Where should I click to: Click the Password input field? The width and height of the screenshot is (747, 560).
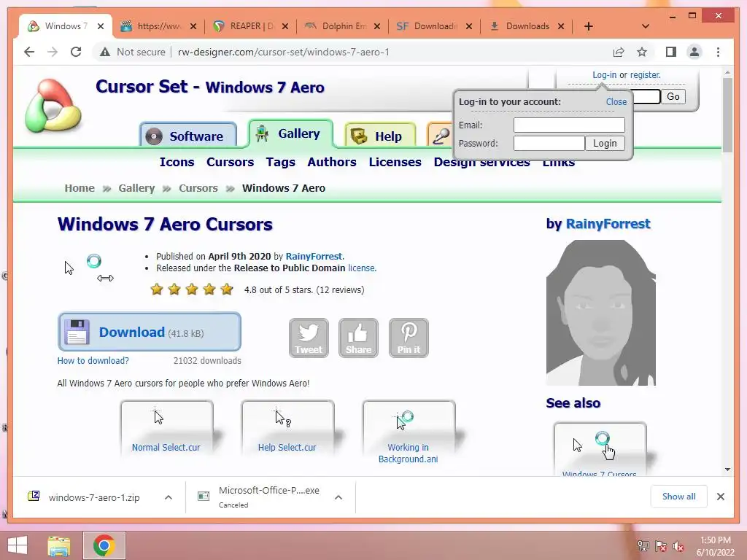pos(549,144)
